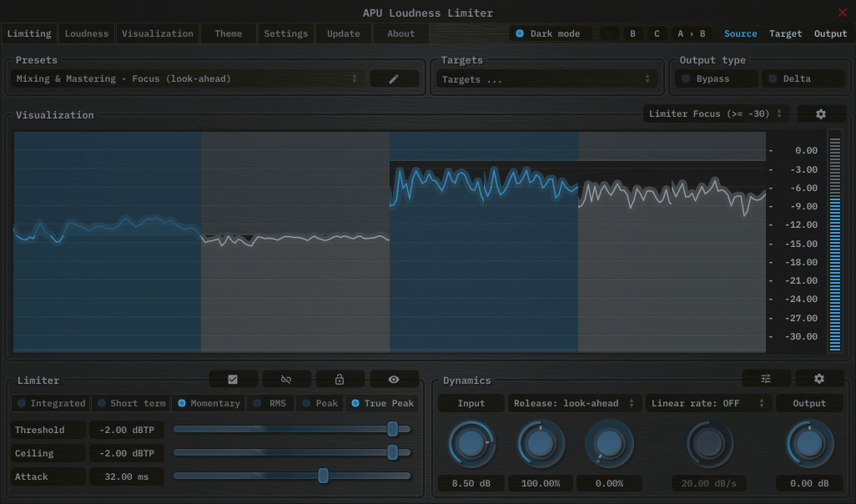Open advanced dynamics controls via the sliders icon
Viewport: 856px width, 504px height.
click(x=766, y=379)
